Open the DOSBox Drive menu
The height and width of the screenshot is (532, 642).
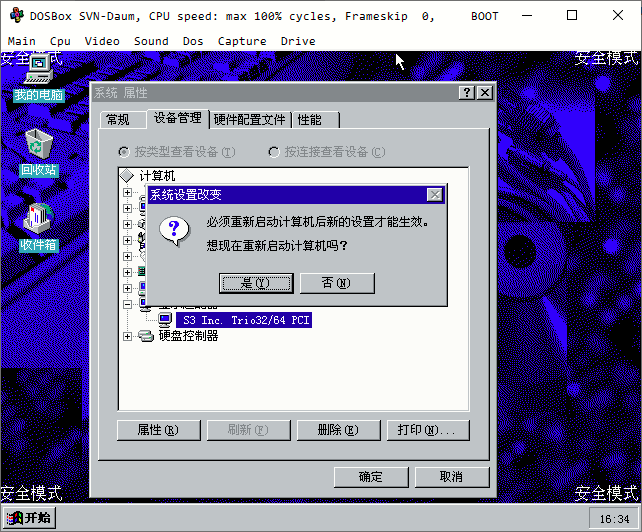(298, 41)
